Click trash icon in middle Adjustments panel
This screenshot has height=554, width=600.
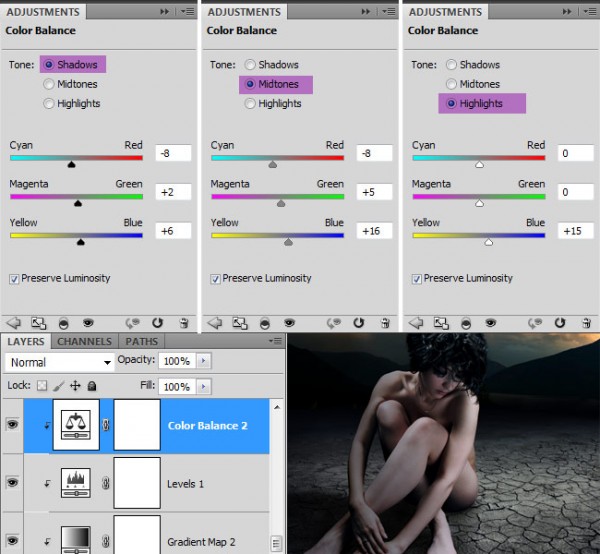385,323
